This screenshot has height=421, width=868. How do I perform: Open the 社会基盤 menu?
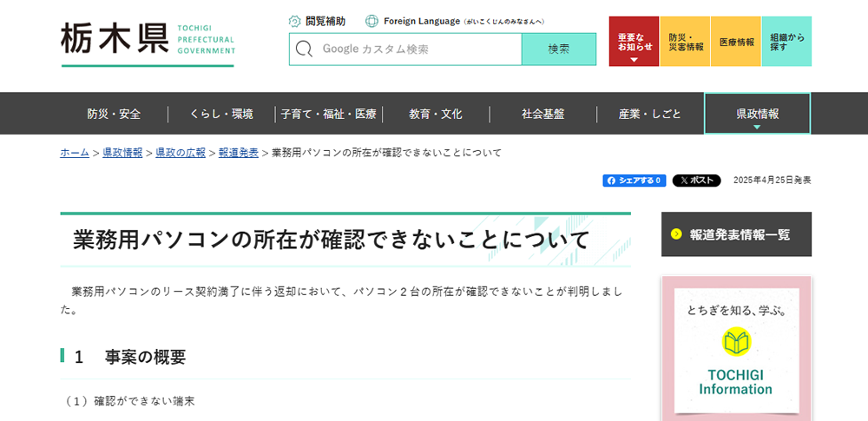[543, 114]
